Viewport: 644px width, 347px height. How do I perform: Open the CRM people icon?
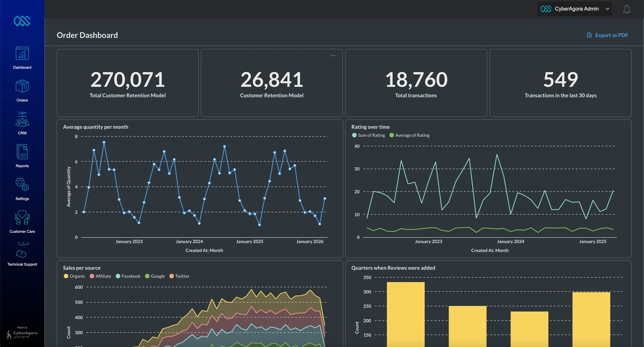[x=22, y=119]
